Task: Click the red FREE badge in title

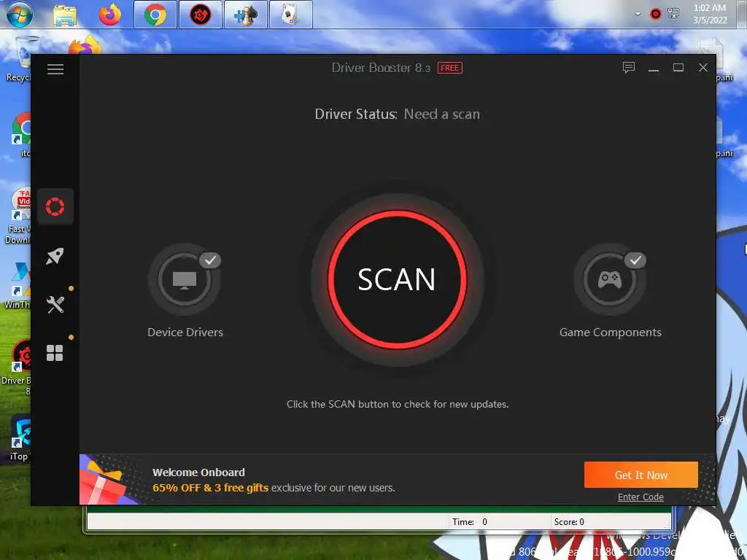Action: tap(449, 68)
